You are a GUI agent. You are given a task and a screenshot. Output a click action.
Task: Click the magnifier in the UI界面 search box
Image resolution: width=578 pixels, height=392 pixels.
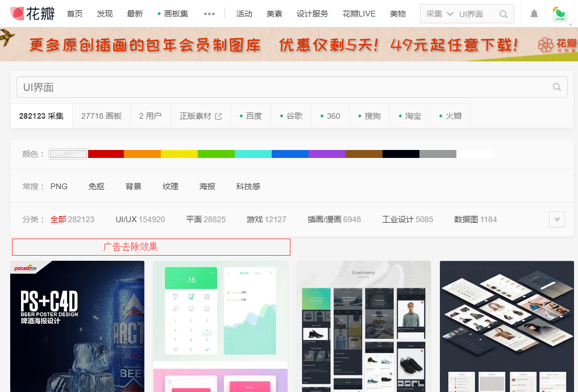pyautogui.click(x=557, y=87)
